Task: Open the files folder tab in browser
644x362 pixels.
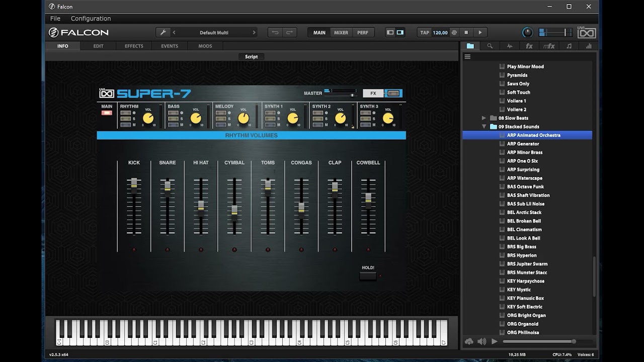Action: 470,46
